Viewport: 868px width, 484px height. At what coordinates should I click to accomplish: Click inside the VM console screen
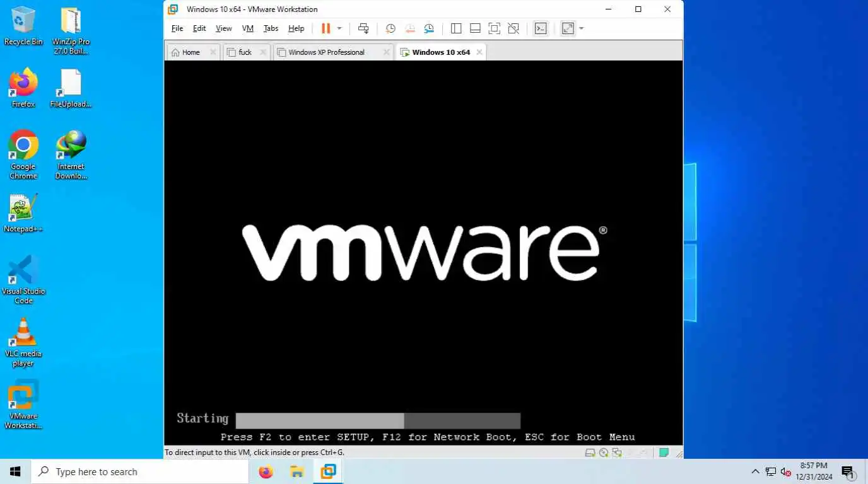point(423,253)
